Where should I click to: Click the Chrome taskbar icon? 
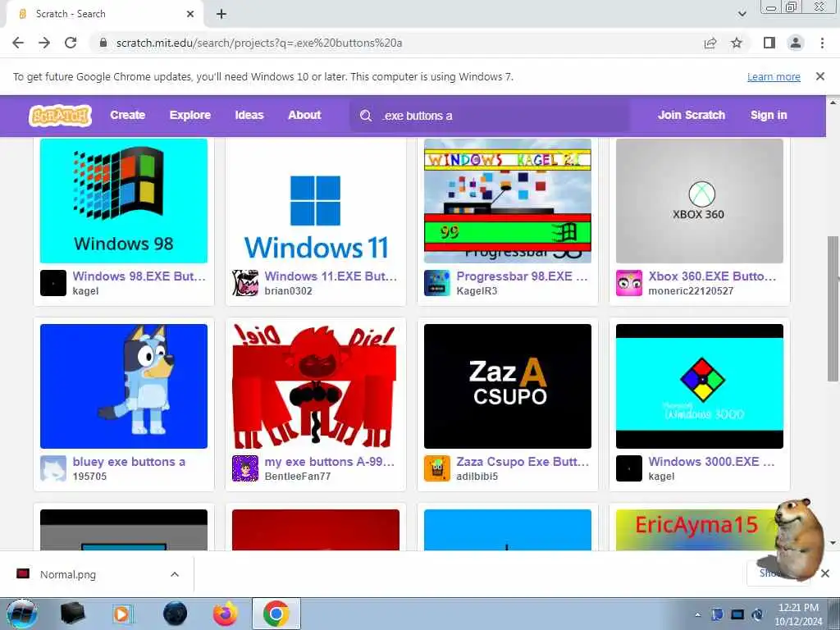click(276, 614)
